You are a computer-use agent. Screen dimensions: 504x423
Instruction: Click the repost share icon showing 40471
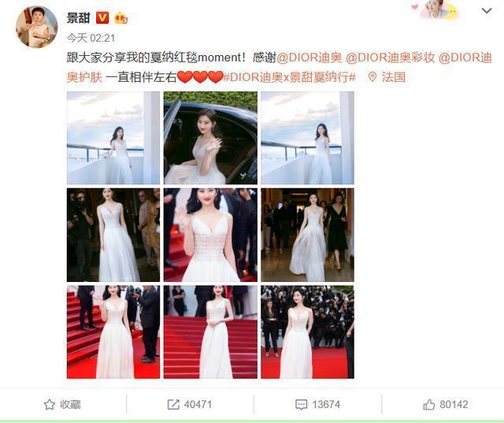point(173,404)
